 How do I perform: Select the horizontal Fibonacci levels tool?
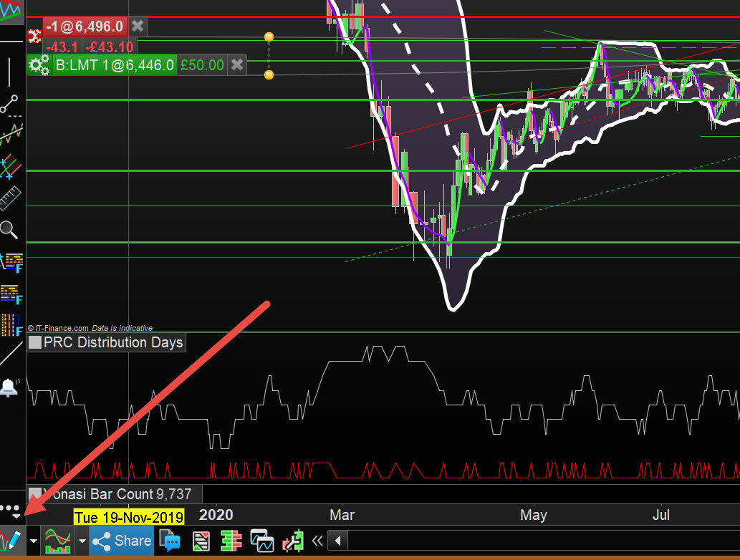[x=11, y=294]
